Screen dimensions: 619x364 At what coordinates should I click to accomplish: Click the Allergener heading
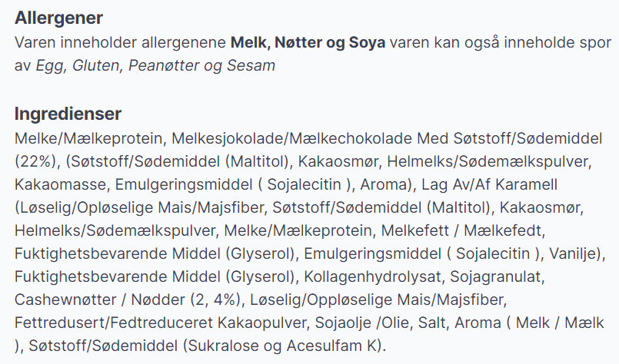(x=58, y=18)
